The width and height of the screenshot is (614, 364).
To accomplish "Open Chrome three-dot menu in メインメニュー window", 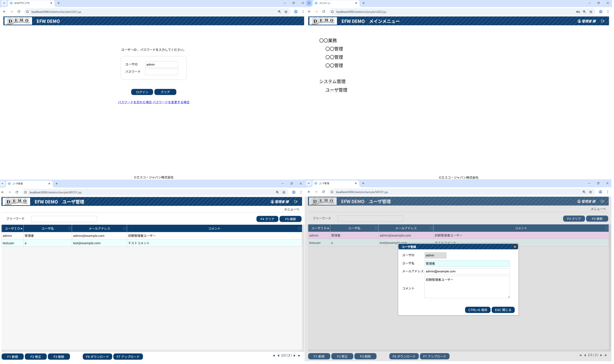I will tap(608, 12).
